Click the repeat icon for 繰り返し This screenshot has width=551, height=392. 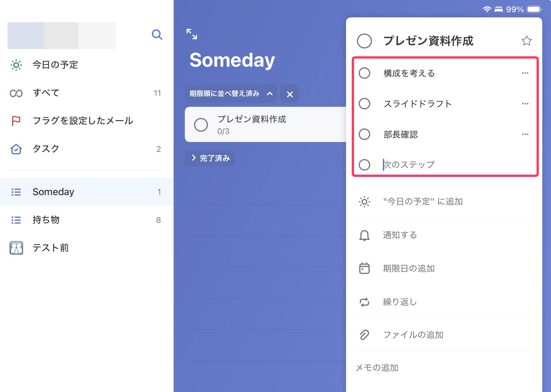pyautogui.click(x=364, y=302)
